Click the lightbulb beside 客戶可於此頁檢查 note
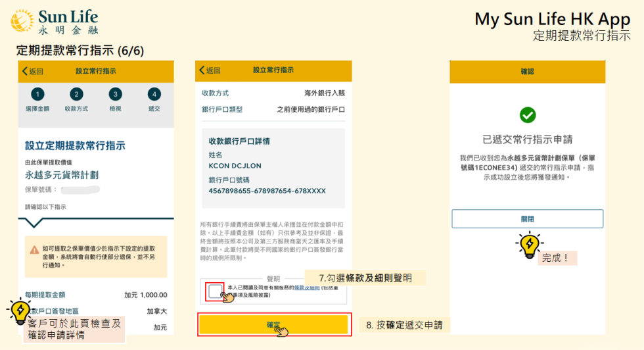 [19, 310]
